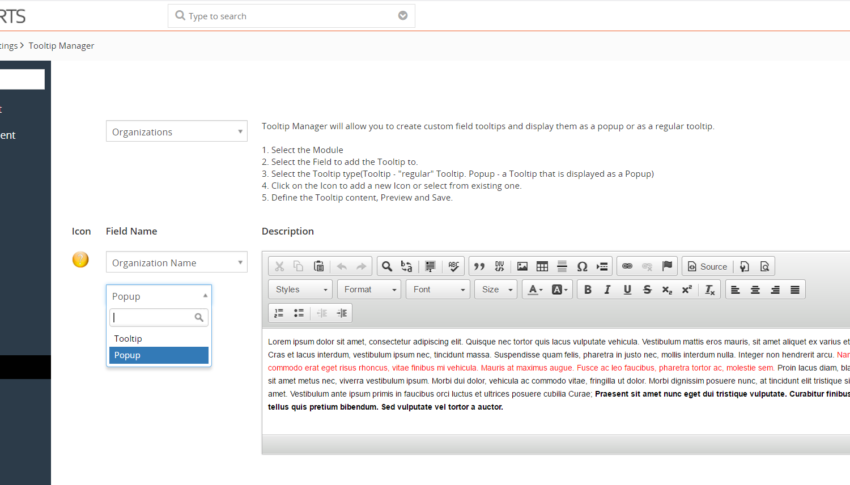This screenshot has height=485, width=850.
Task: Toggle Superscript formatting
Action: pos(687,289)
